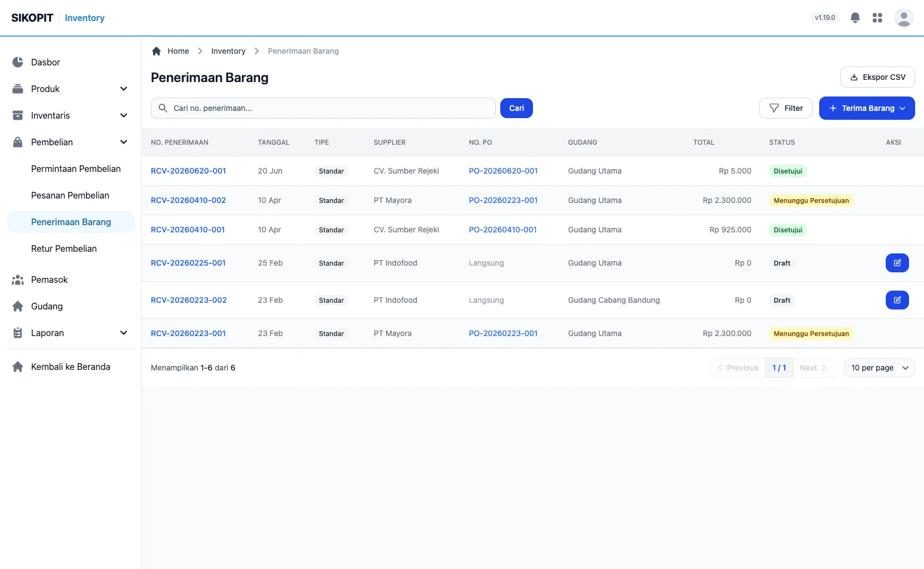Sort by the TANGGAL column header
The image size is (924, 569).
(274, 143)
